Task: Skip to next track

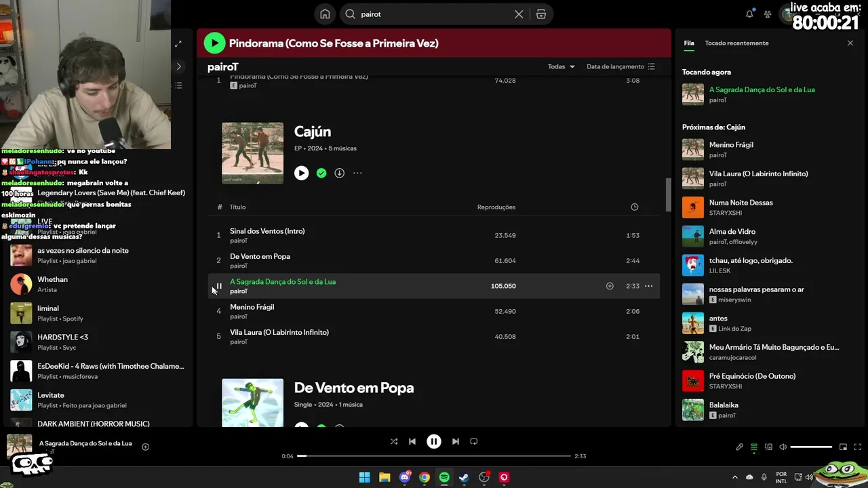Action: click(x=456, y=441)
